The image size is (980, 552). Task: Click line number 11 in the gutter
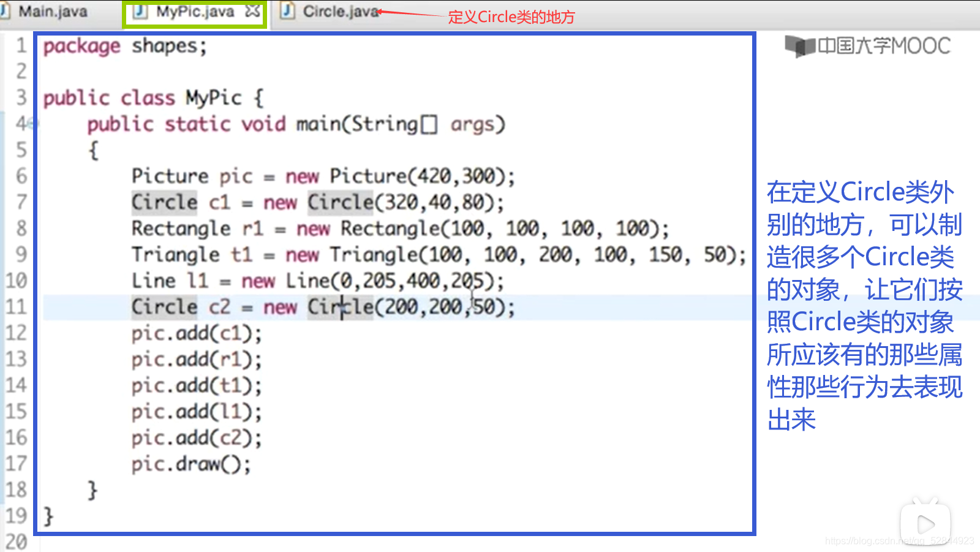(17, 306)
